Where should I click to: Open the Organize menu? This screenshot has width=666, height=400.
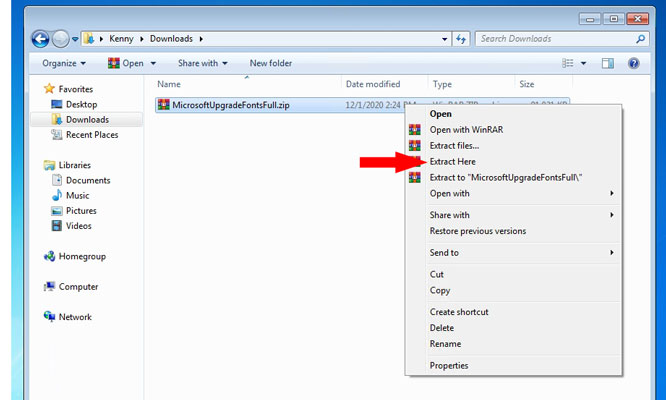pos(64,63)
